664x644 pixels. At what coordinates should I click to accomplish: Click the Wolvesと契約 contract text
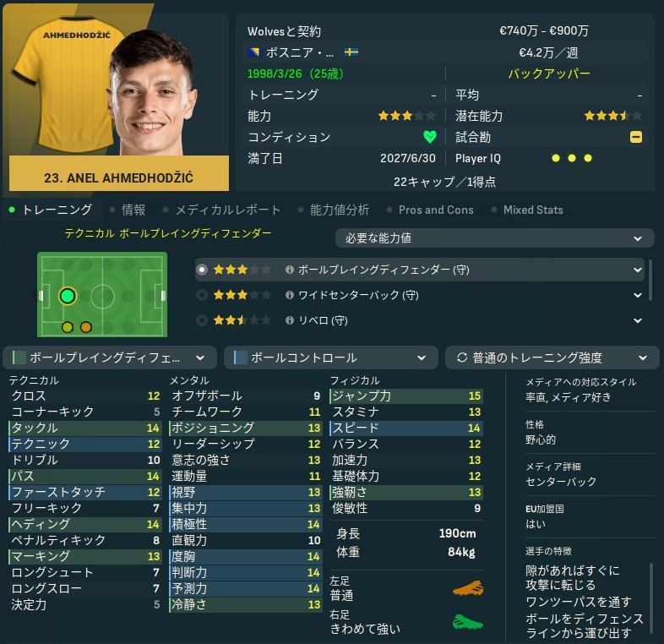[x=284, y=31]
